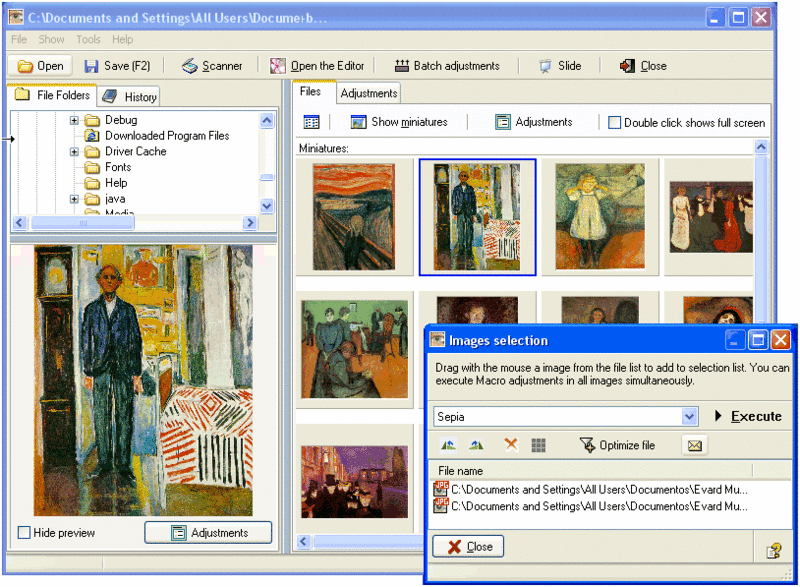Screen dimensions: 800x587
Task: Click folder tree scroll up arrow
Action: (267, 120)
